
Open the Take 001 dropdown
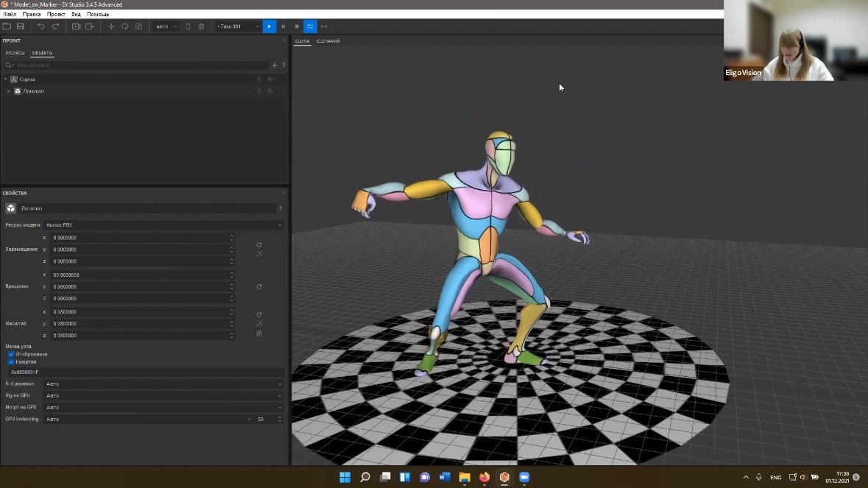pos(238,26)
